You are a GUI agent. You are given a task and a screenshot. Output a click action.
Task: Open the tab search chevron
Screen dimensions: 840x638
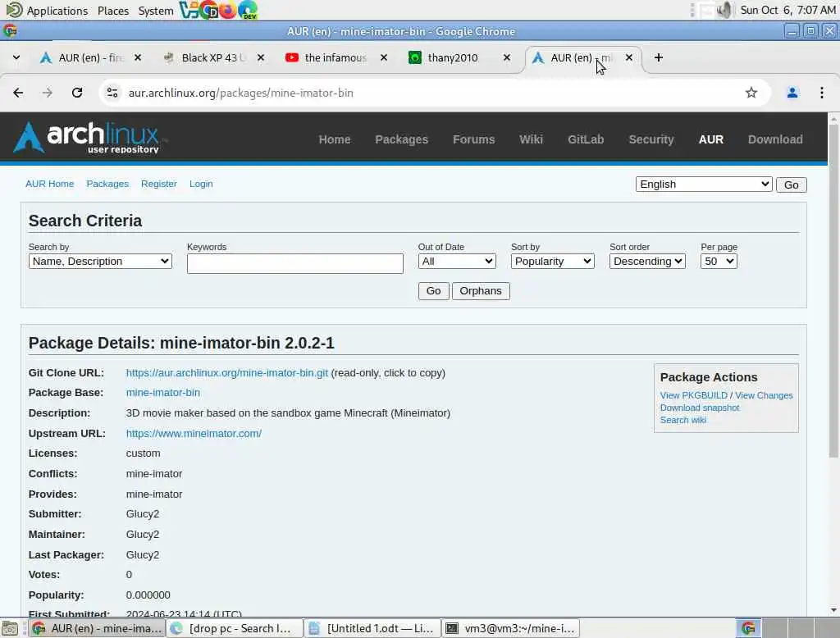coord(16,57)
